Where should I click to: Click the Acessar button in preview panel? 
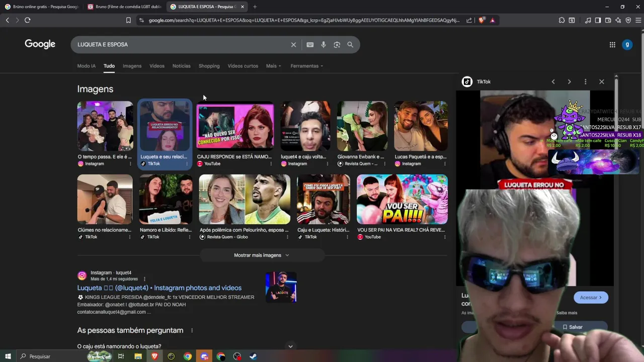(591, 297)
